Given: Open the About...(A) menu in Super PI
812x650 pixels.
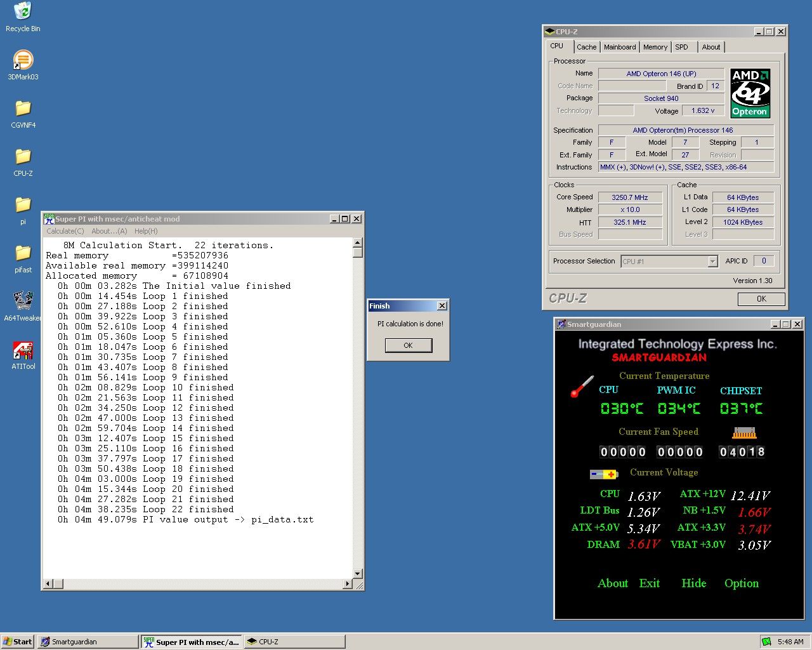Looking at the screenshot, I should 109,231.
